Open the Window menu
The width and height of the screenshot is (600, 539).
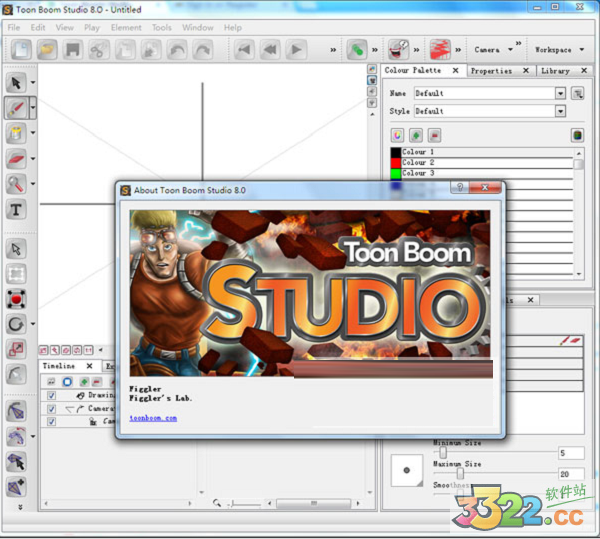[198, 28]
